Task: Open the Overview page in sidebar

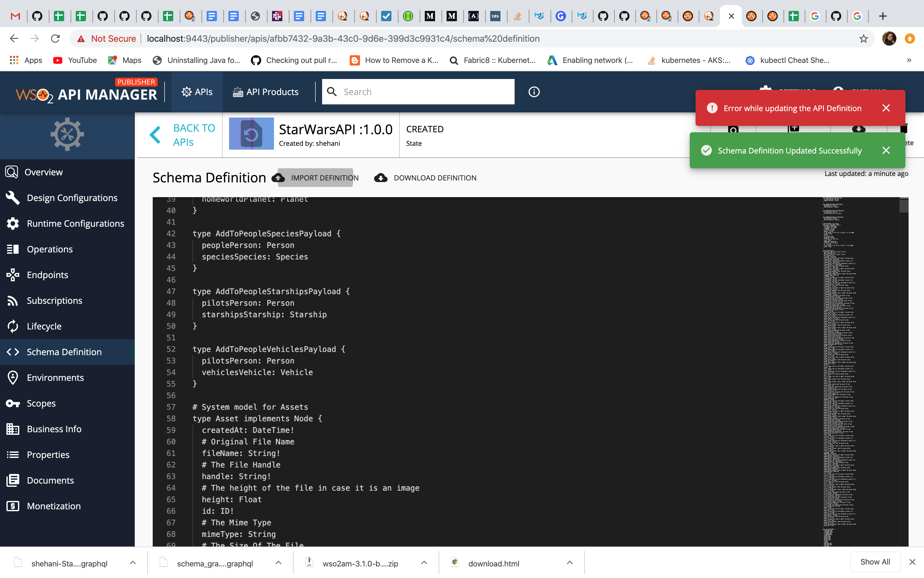Action: [67, 172]
